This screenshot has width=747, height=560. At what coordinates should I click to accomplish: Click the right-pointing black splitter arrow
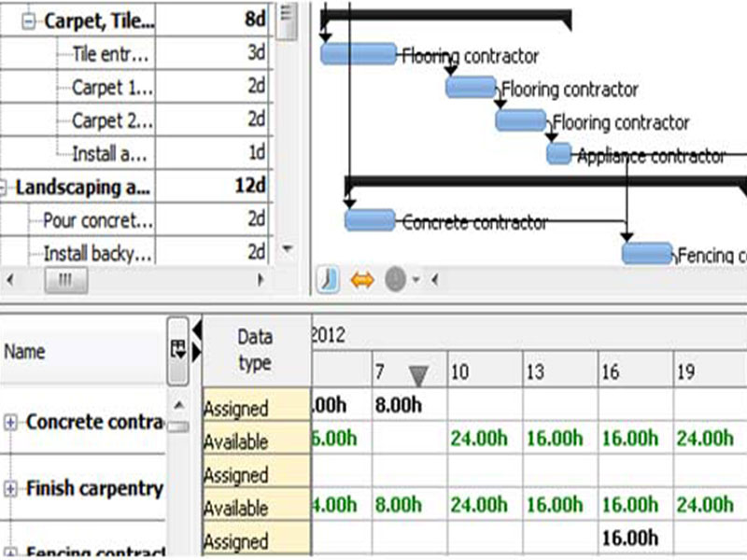197,353
